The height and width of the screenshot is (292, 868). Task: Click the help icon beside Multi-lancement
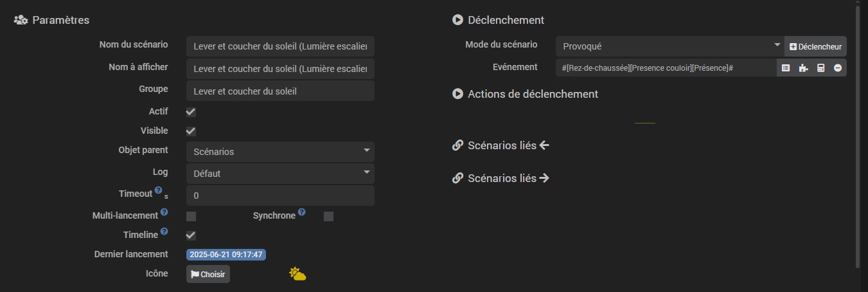pos(164,212)
